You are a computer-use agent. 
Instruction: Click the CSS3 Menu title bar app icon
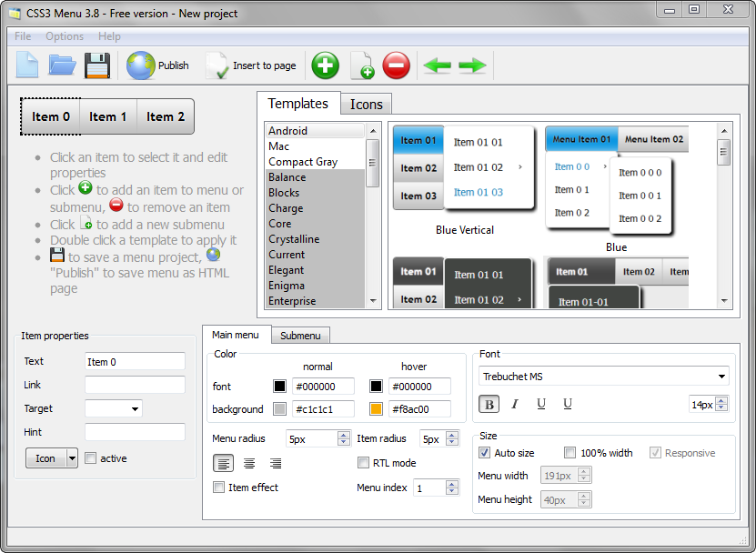click(x=15, y=14)
